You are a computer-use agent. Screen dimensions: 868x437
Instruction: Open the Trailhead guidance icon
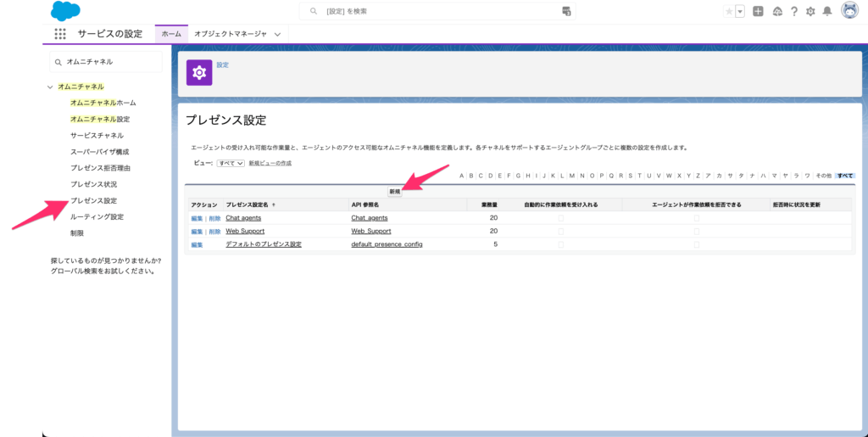(777, 11)
